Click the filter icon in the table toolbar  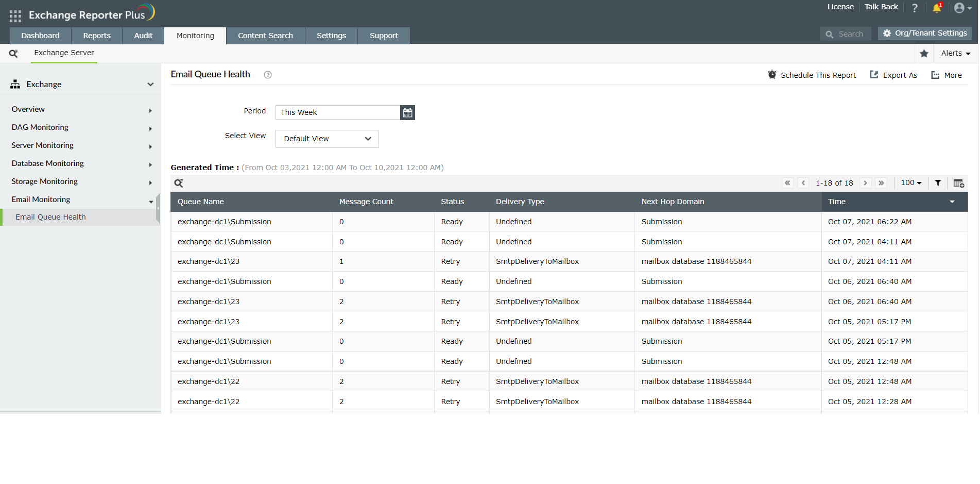click(x=938, y=183)
